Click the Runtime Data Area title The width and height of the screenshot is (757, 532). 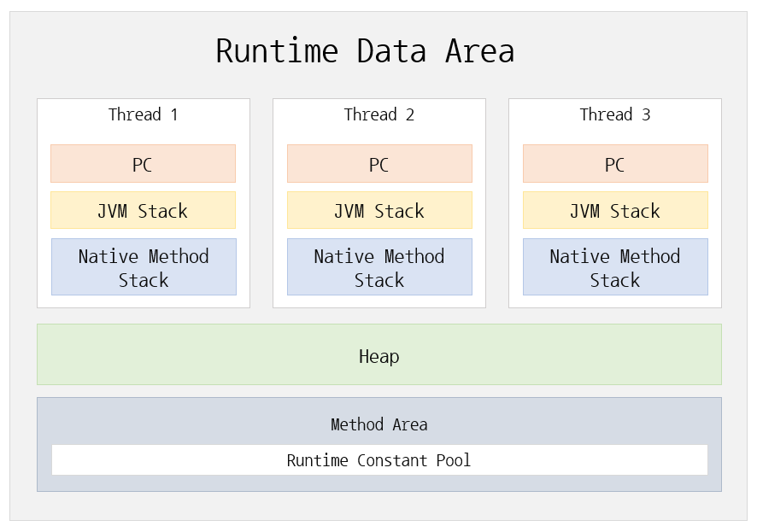pos(365,51)
